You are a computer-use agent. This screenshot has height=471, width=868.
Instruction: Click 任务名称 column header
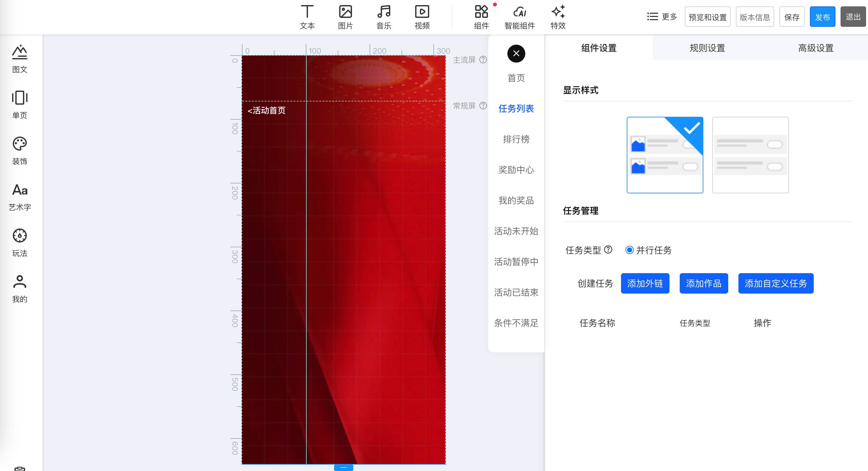597,323
